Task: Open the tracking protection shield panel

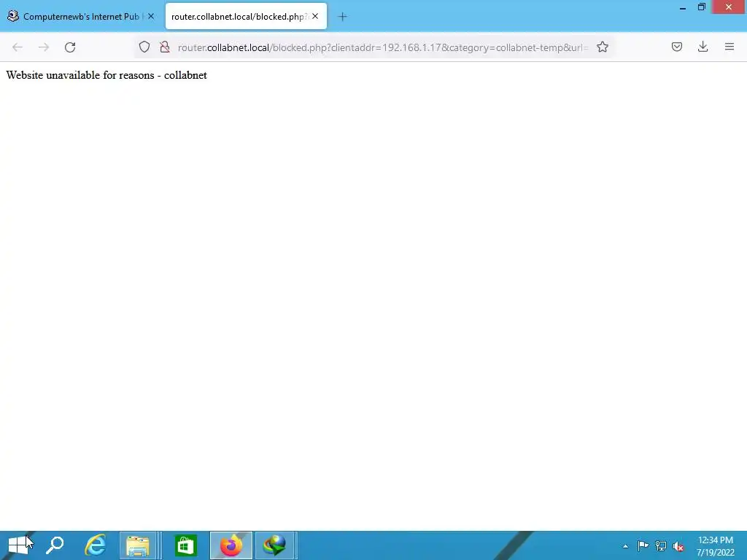Action: coord(144,47)
